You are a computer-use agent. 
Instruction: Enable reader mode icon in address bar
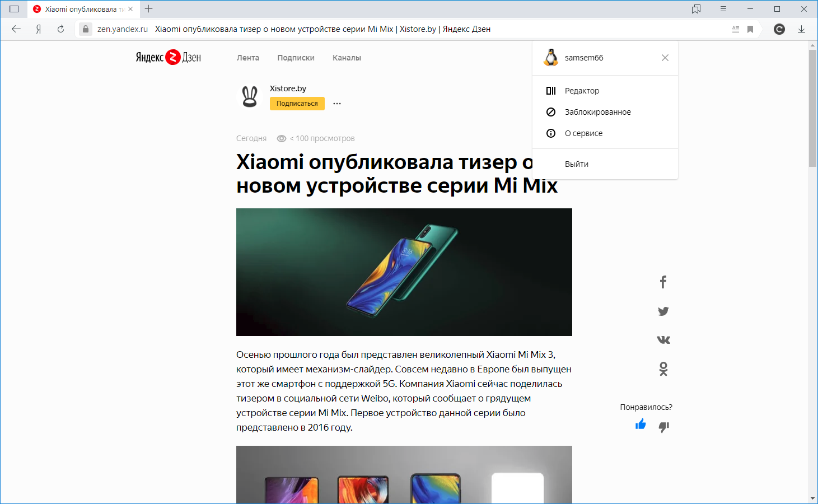736,29
